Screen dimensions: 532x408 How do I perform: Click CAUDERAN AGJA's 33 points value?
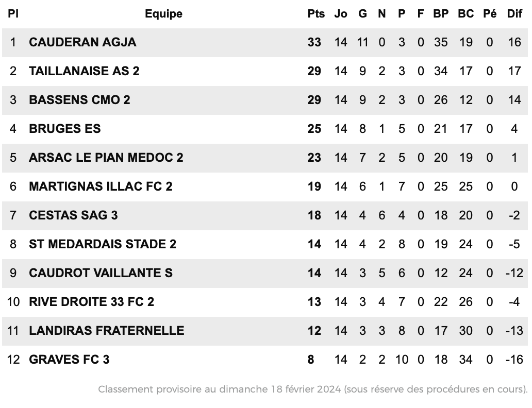pos(314,42)
